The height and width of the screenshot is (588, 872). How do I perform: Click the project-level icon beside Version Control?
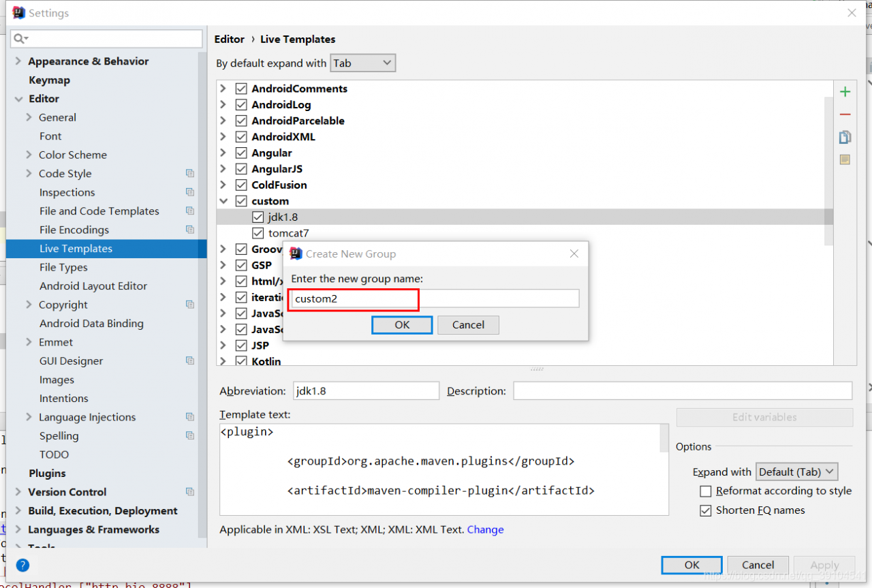coord(189,492)
